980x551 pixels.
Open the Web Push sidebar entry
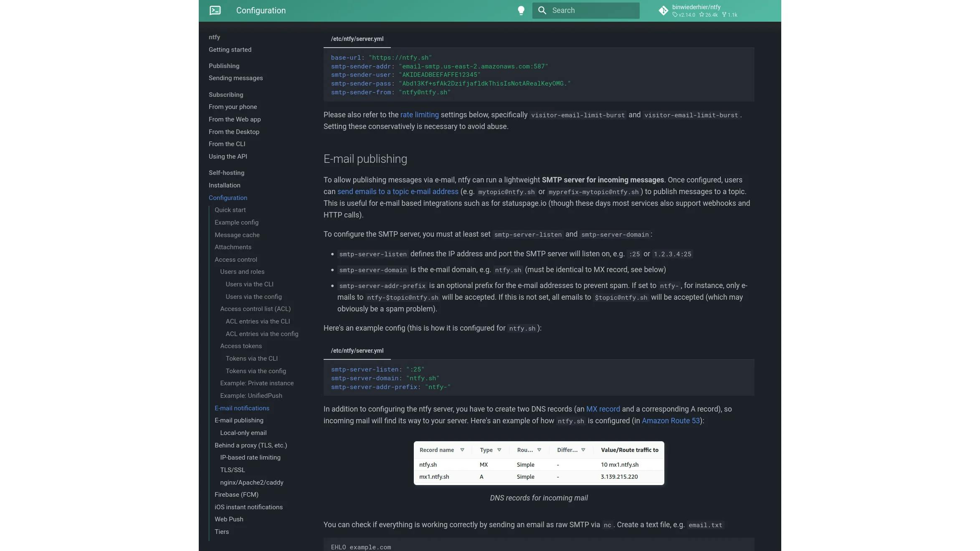[229, 519]
